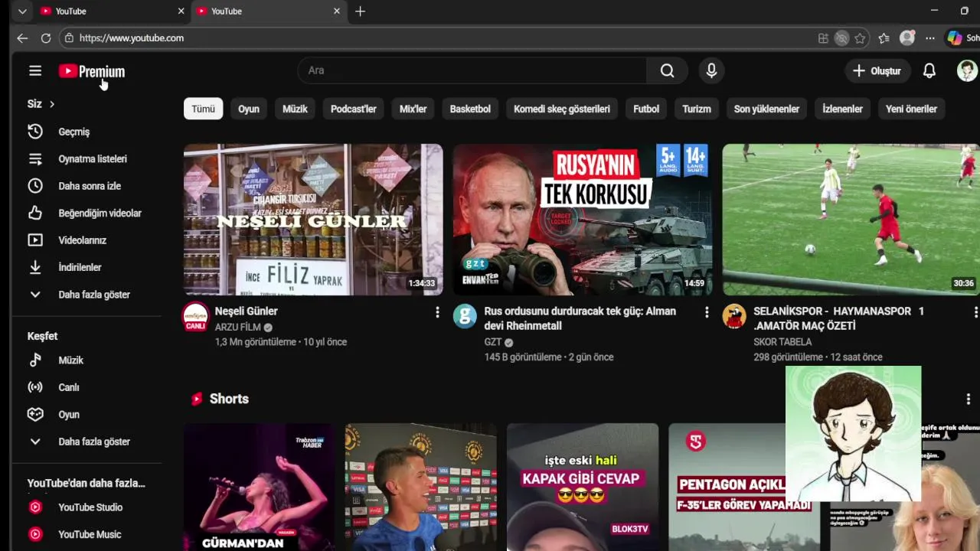Click the Oluştur create button
This screenshot has width=980, height=551.
tap(877, 70)
